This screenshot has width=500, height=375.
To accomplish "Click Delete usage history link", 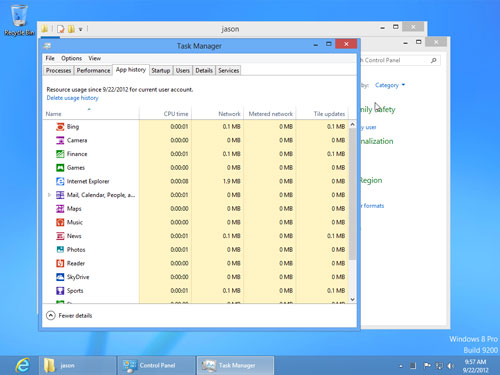I will (72, 98).
